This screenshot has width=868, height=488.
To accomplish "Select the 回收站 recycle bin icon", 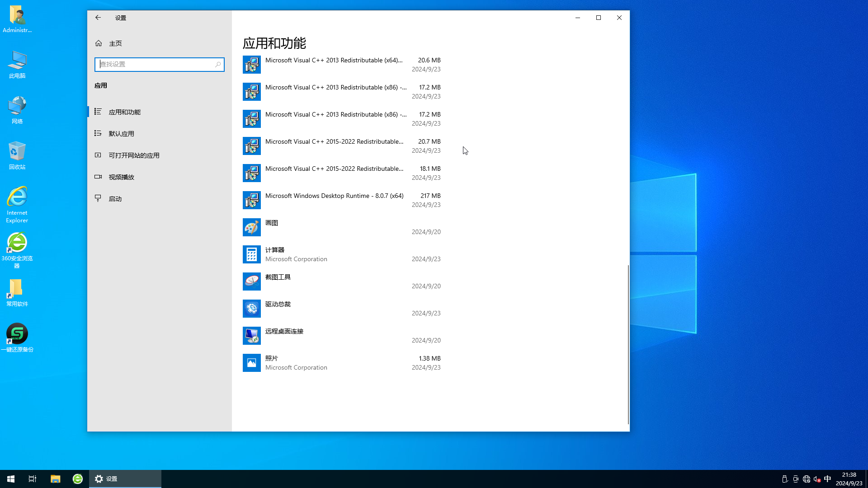I will tap(17, 156).
